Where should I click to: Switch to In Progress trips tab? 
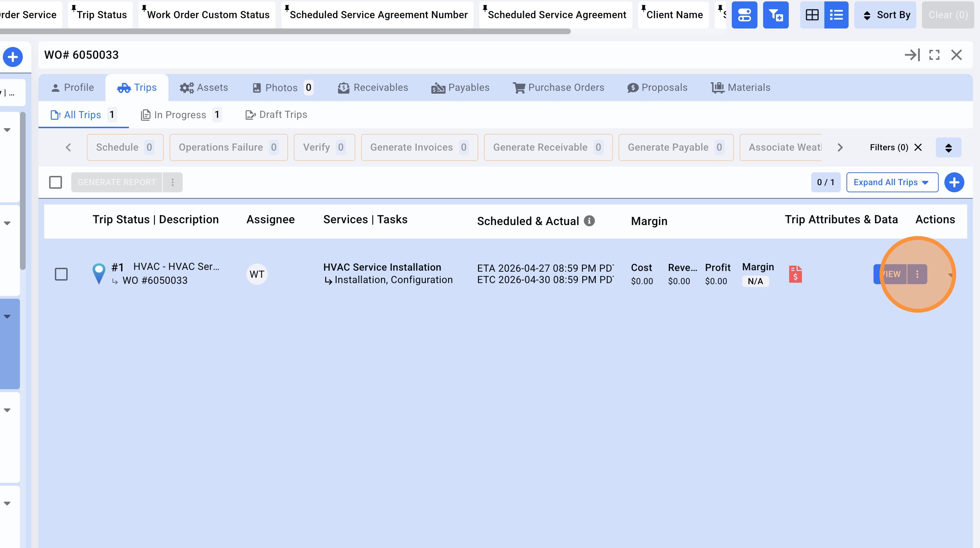coord(180,115)
